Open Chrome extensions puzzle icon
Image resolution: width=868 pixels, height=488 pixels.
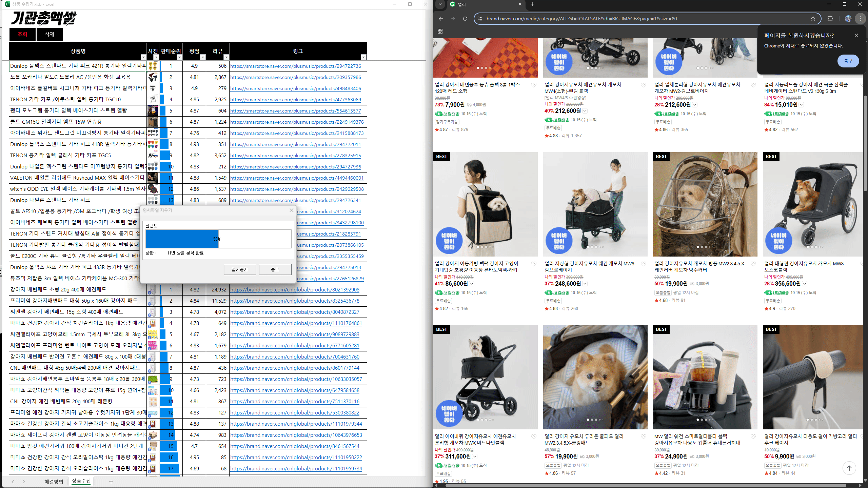click(830, 19)
